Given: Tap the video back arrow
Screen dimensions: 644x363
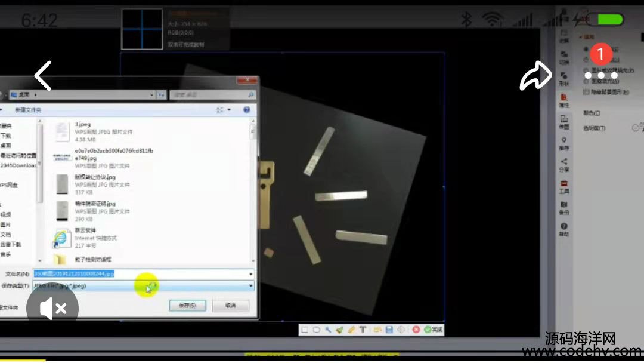Looking at the screenshot, I should [43, 76].
